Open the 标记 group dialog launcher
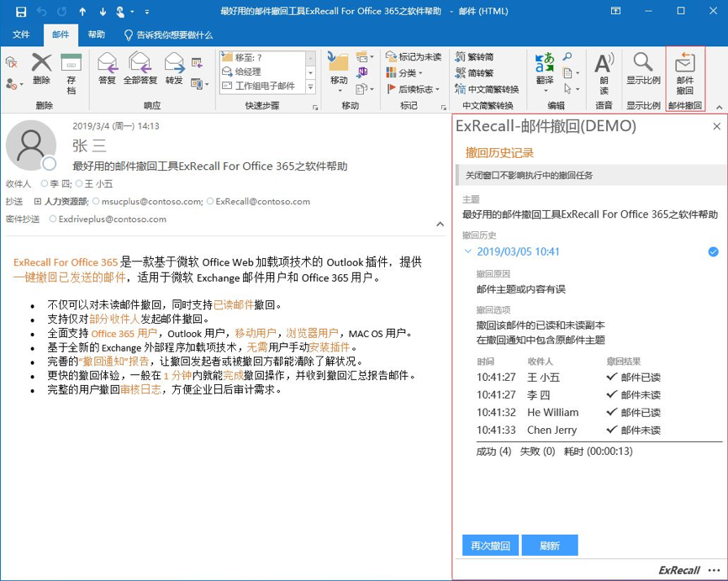This screenshot has height=581, width=728. [443, 108]
